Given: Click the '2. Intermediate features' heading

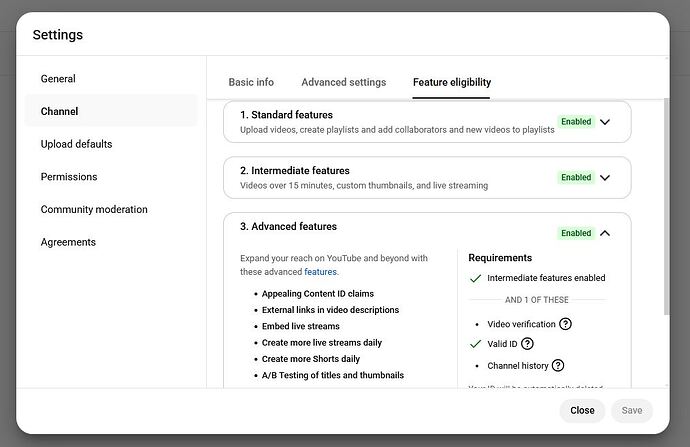Looking at the screenshot, I should (295, 171).
